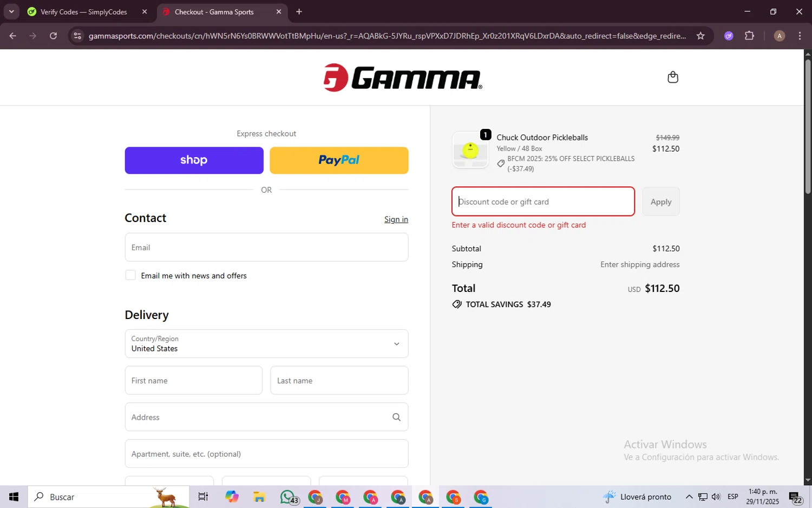Open Chrome profile S taskbar icon
Screen dimensions: 812x508
click(x=453, y=497)
